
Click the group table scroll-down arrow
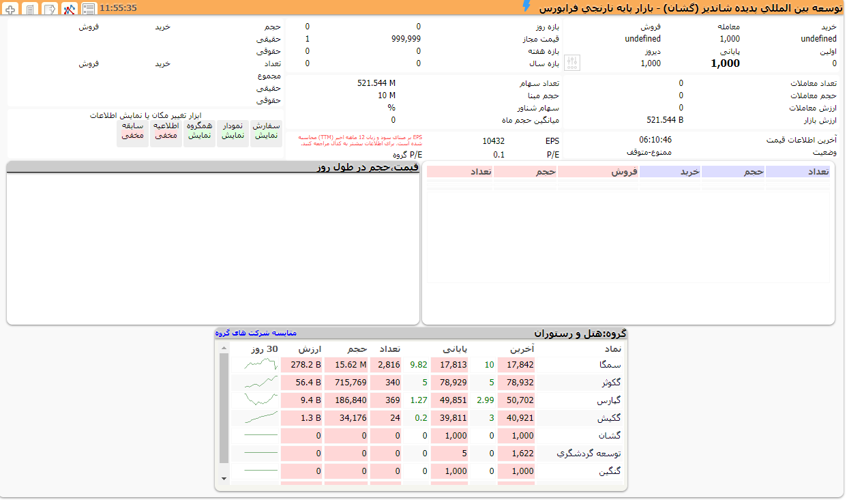[x=224, y=479]
